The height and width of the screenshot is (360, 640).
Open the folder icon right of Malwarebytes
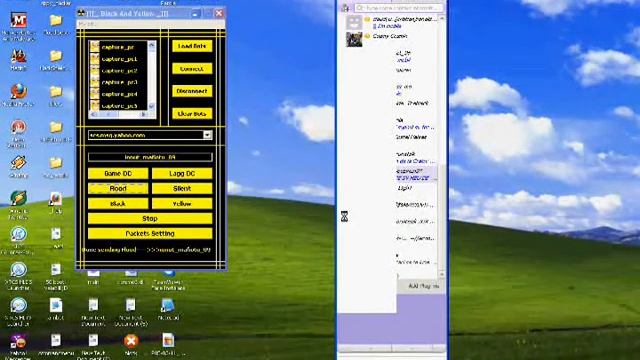56,20
